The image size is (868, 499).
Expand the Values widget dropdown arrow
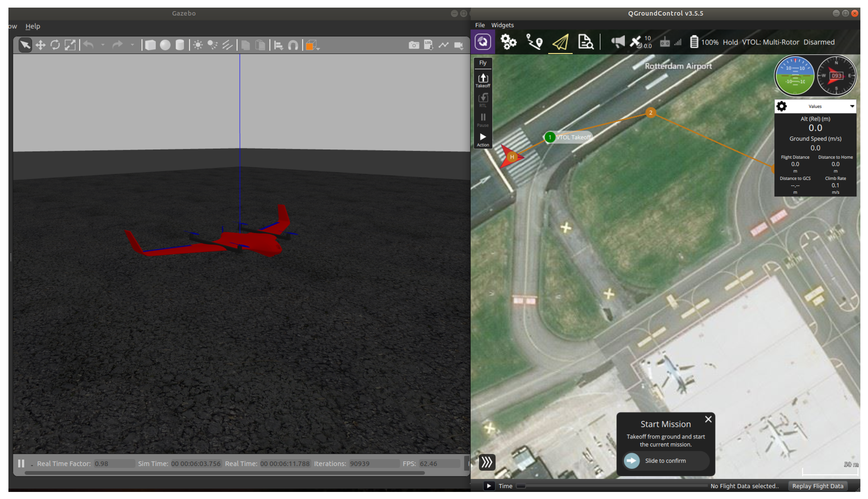click(852, 106)
